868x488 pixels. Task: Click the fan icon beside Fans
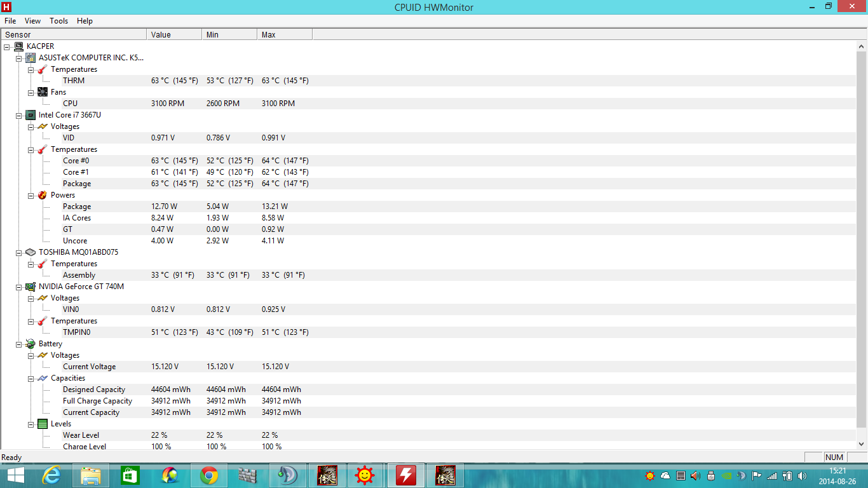coord(43,92)
